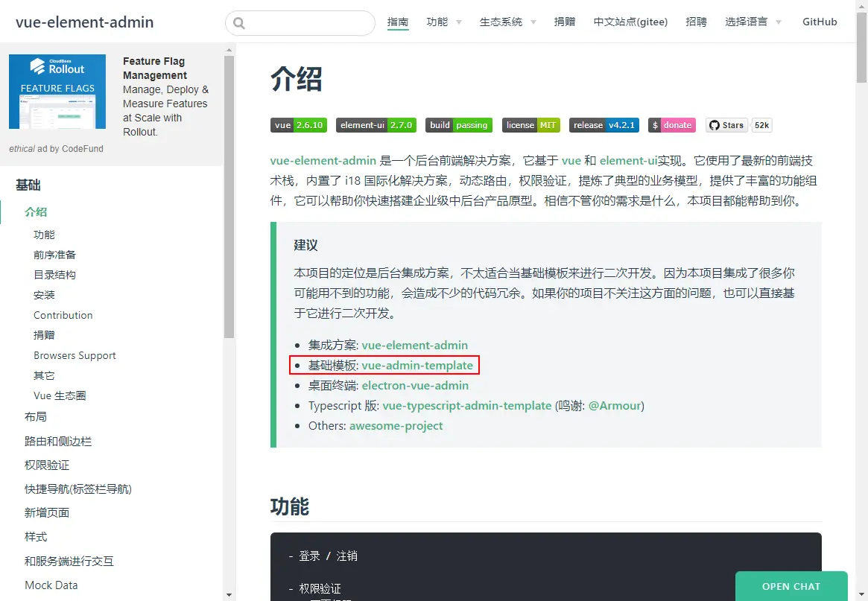Click the vue 2.6.10 badge
The image size is (868, 601).
point(298,125)
